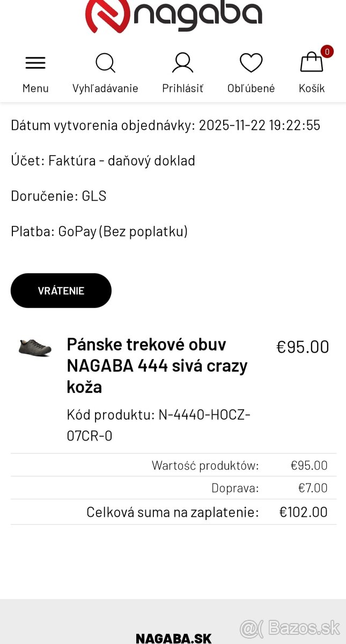Open the search (Vyhľadávanie) icon
This screenshot has width=346, height=644.
[x=105, y=63]
